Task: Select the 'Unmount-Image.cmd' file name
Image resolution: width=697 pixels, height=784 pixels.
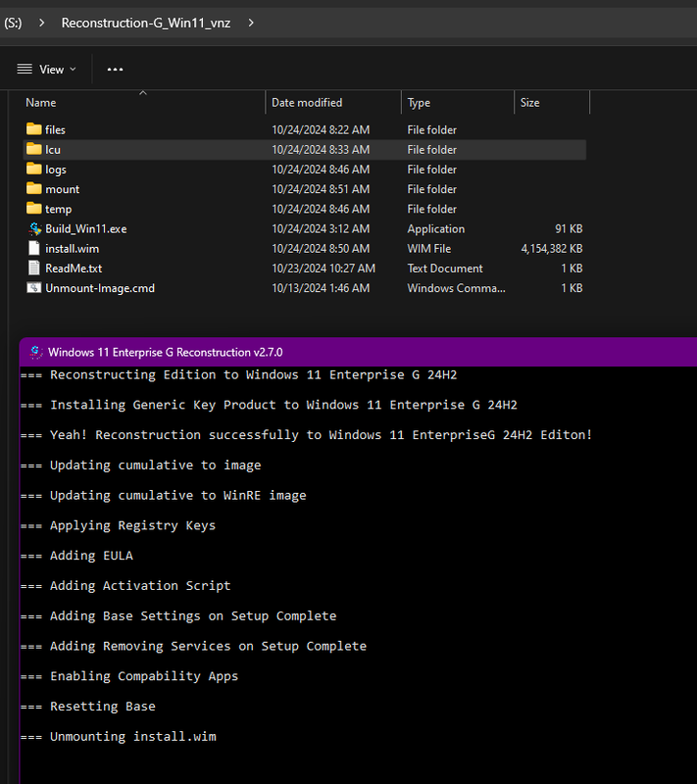Action: [100, 288]
